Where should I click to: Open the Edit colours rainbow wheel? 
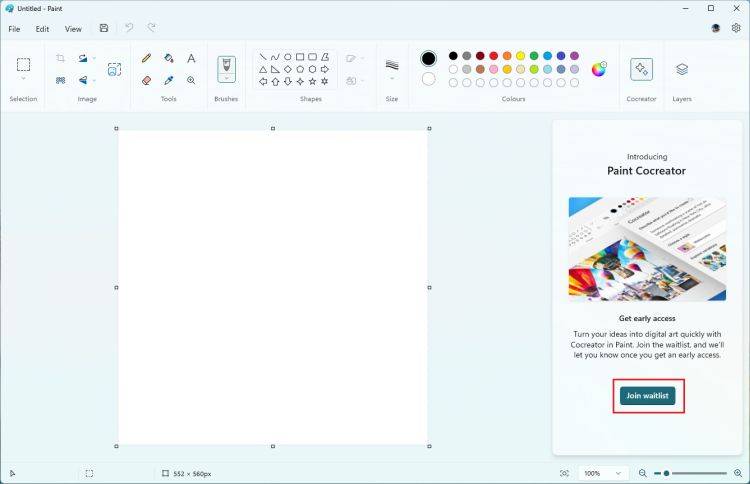click(599, 69)
